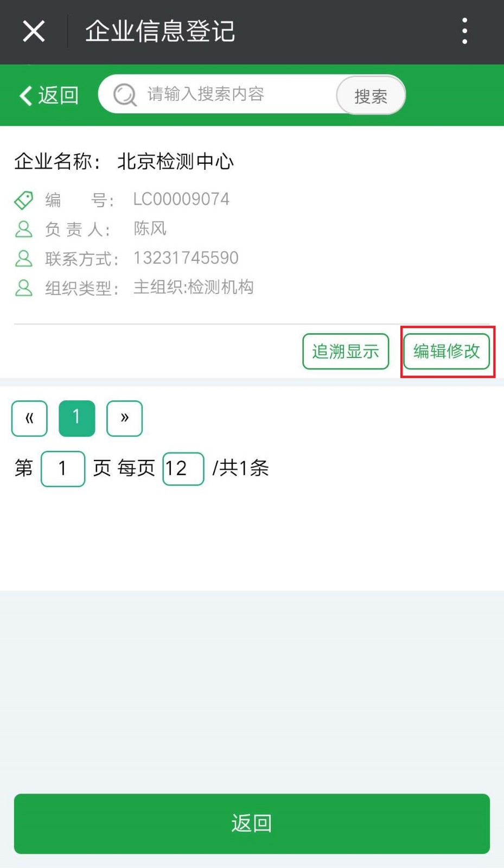Select page 1 in pagination
Viewport: 504px width, 868px height.
pyautogui.click(x=77, y=418)
